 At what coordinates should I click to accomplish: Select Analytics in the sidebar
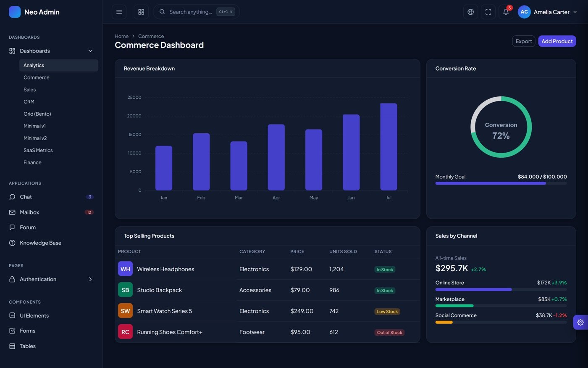pos(58,65)
